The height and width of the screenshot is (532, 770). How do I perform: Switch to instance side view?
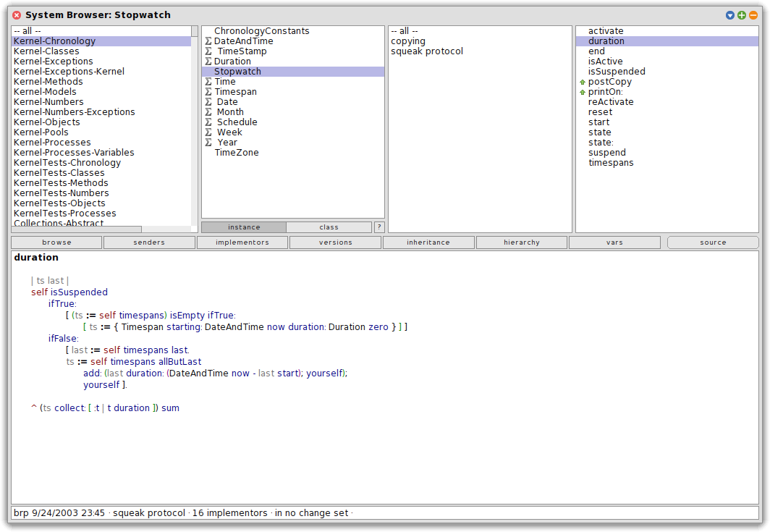tap(244, 227)
